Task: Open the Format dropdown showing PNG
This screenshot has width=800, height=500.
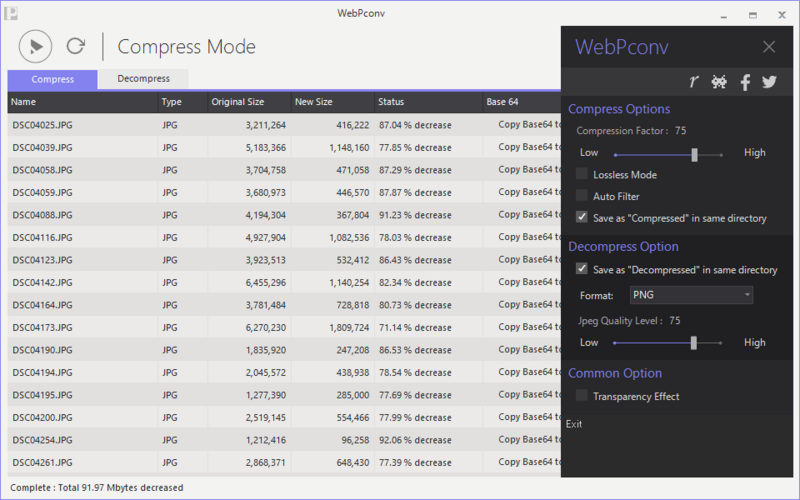Action: [691, 295]
